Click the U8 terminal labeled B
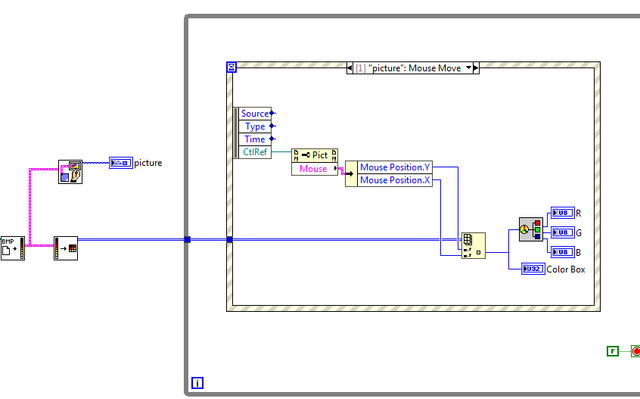 click(562, 252)
